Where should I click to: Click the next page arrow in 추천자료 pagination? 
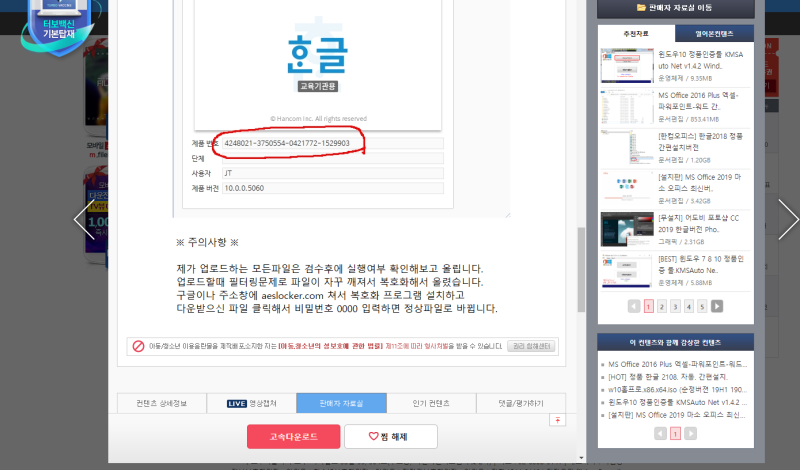[717, 306]
